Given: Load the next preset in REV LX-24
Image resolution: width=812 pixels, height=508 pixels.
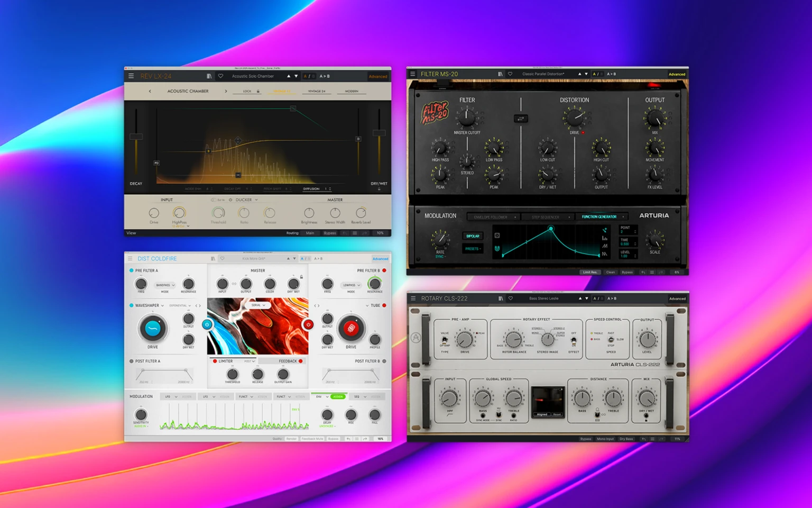Looking at the screenshot, I should pos(296,76).
